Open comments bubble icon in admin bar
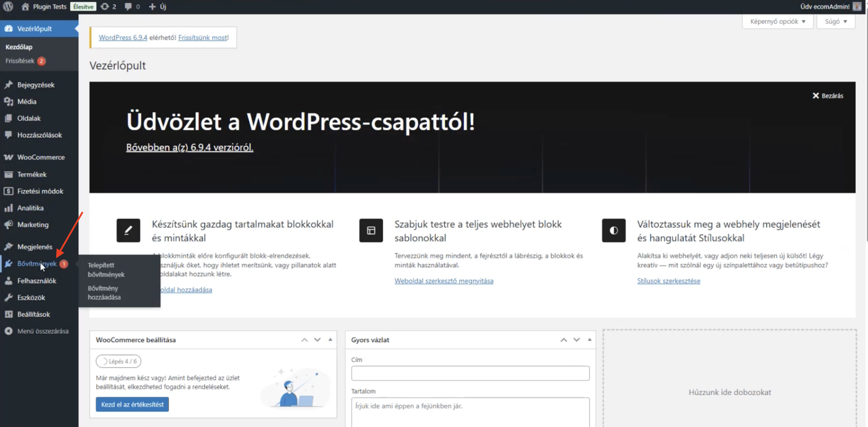The height and width of the screenshot is (427, 868). [x=128, y=7]
